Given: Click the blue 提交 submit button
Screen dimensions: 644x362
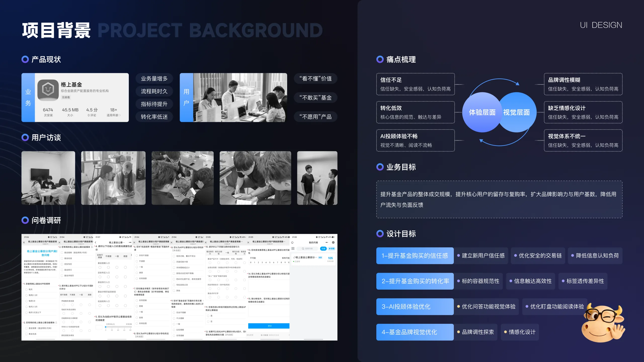Looking at the screenshot, I should click(x=269, y=326).
